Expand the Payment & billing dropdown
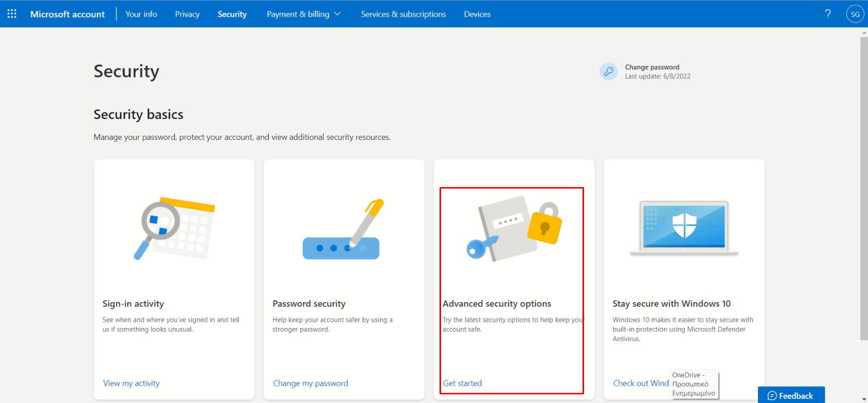 coord(304,14)
